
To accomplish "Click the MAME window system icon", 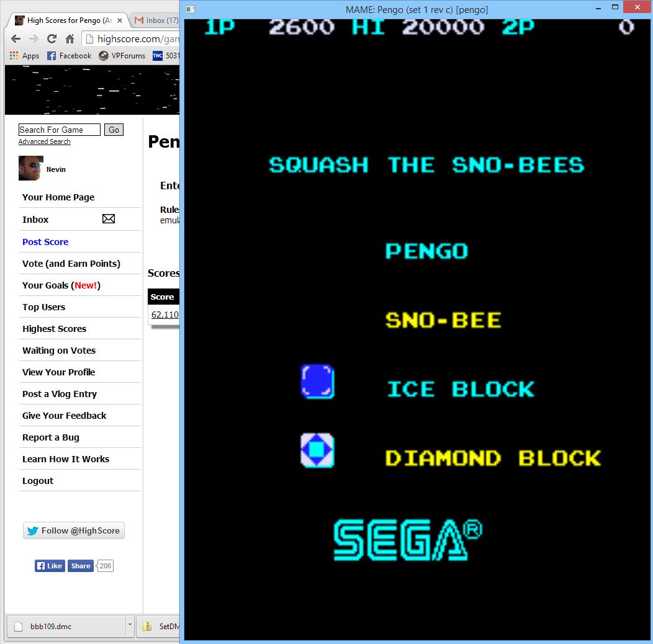I will point(191,9).
